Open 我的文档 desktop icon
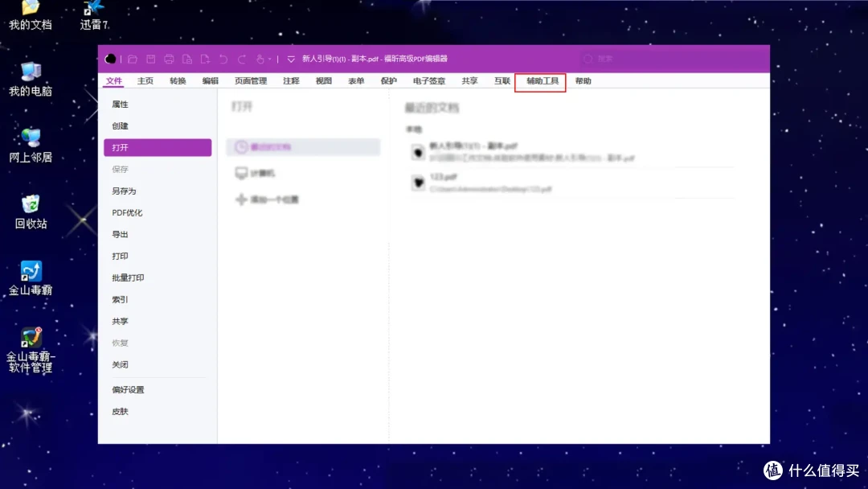 click(x=31, y=15)
